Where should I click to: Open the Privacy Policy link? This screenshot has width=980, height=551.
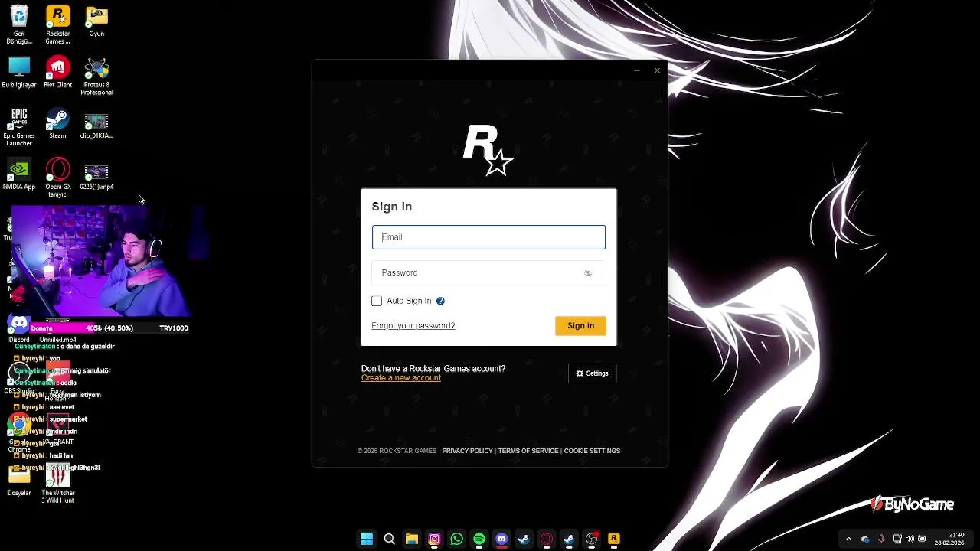pos(467,451)
